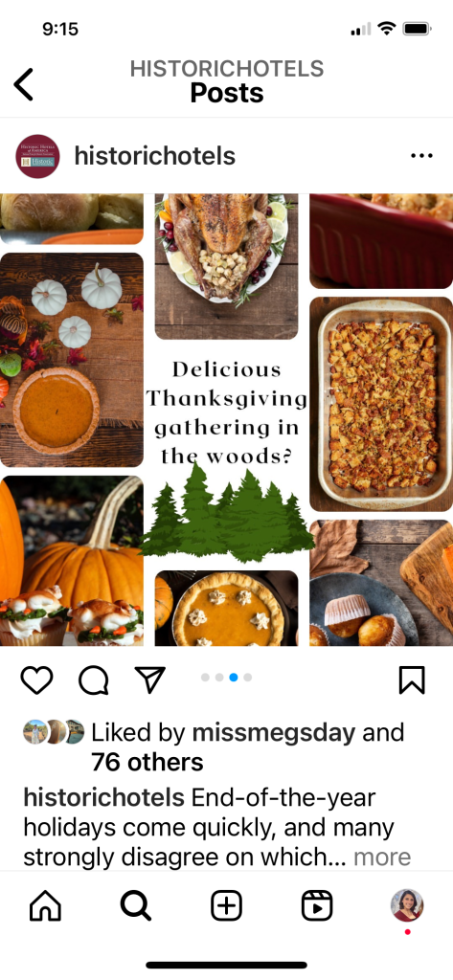Open the Reels tab

click(x=317, y=905)
